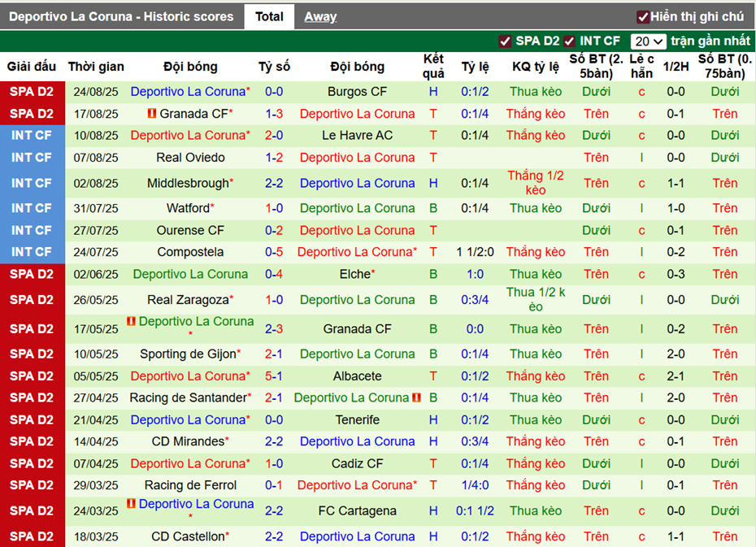This screenshot has height=547, width=756.
Task: Open Real Zaragoza team link
Action: point(188,300)
